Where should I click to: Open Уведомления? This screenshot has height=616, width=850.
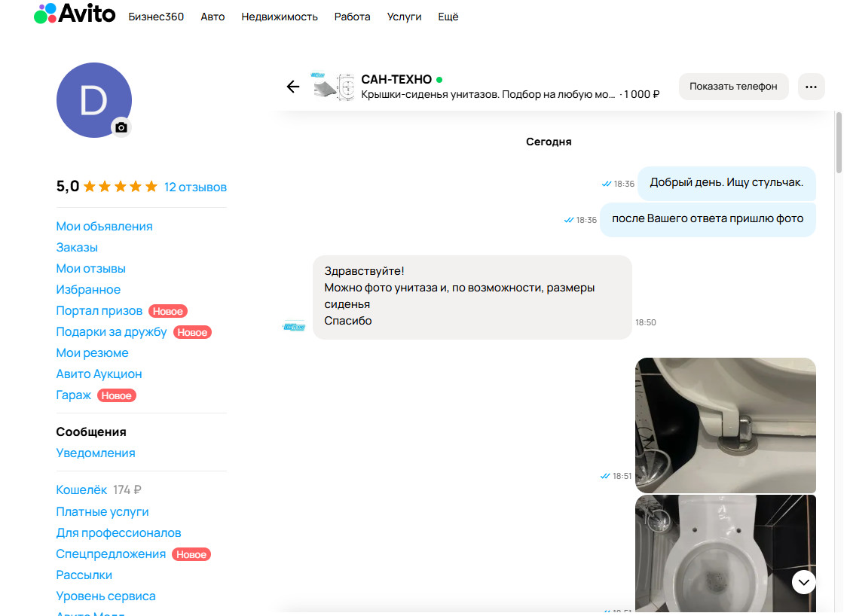point(96,453)
